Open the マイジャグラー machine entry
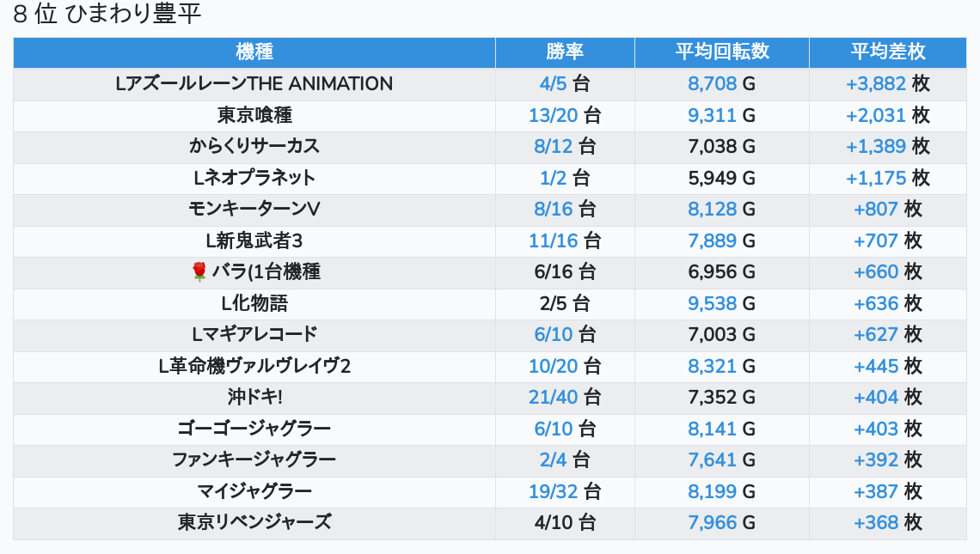 point(254,491)
